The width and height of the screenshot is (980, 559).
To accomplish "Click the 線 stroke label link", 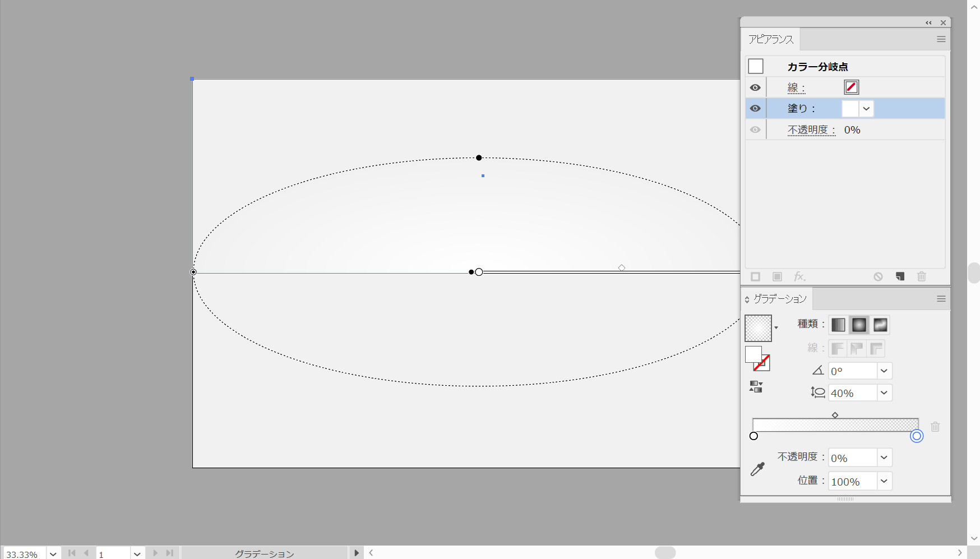I will (796, 87).
